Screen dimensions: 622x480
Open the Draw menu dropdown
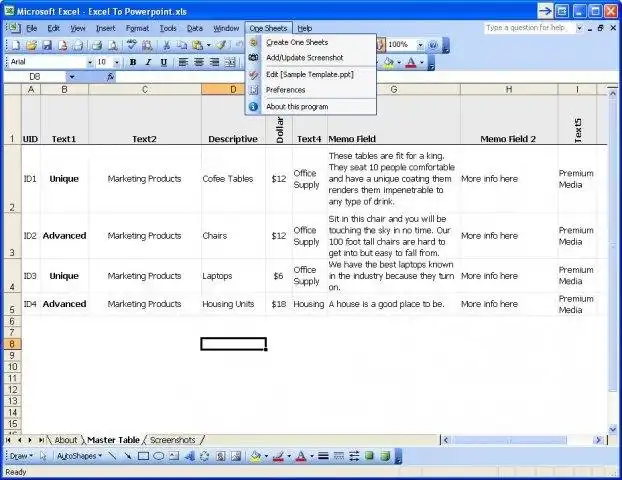coord(21,456)
